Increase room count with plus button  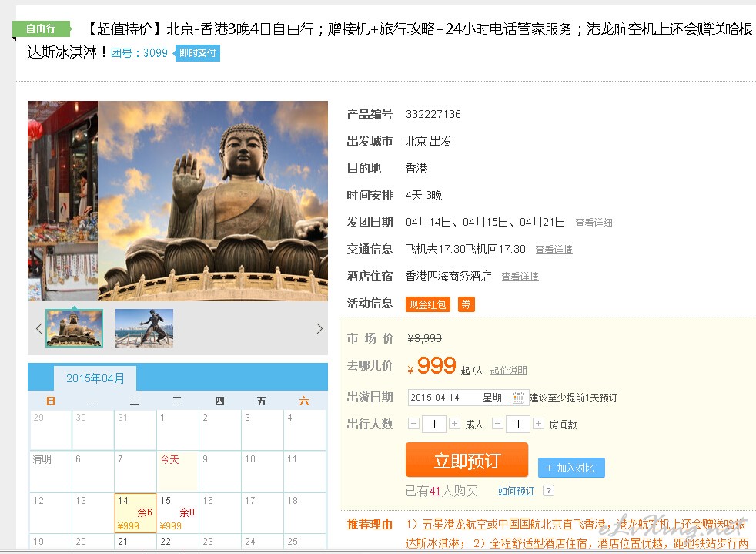pos(538,424)
